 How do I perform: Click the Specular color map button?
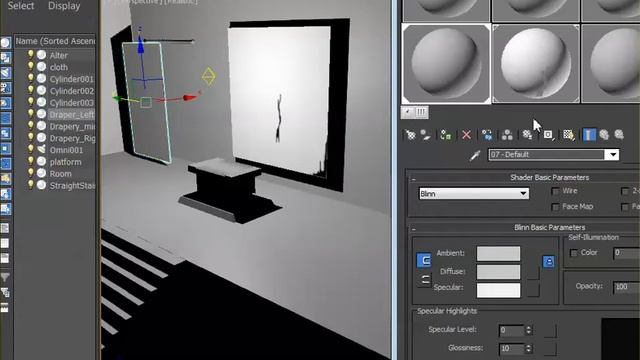click(x=533, y=290)
